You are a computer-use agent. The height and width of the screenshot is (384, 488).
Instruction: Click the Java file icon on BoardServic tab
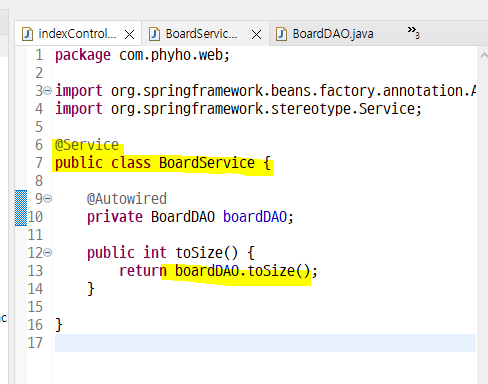point(154,34)
